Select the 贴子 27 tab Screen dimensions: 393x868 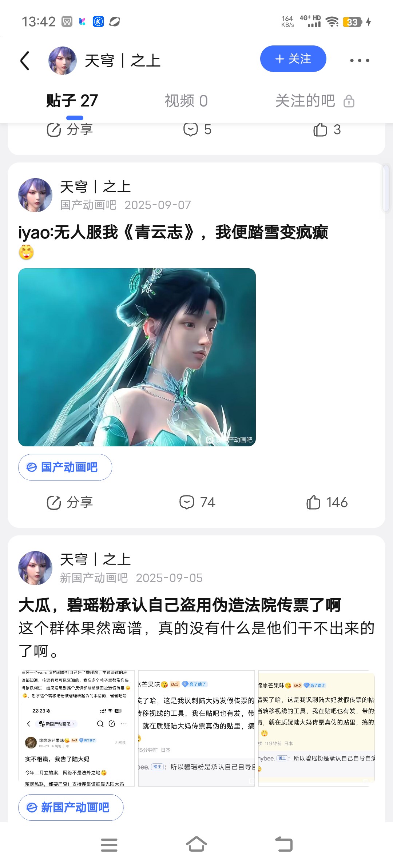pyautogui.click(x=72, y=101)
